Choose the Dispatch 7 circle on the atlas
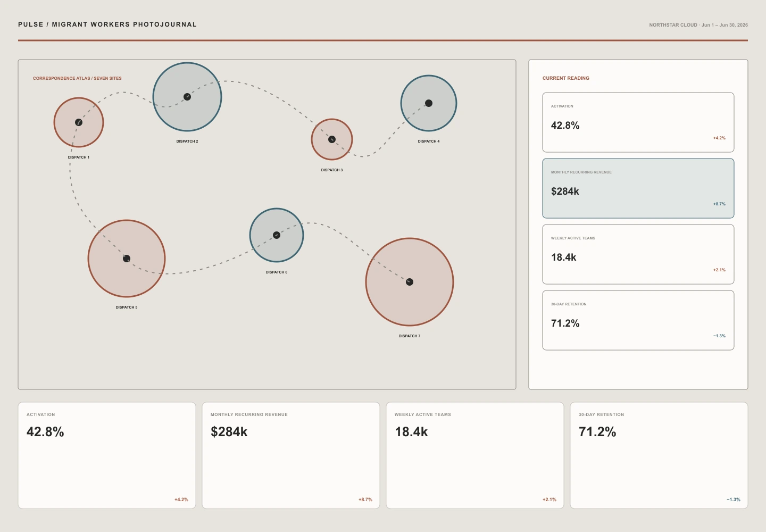This screenshot has height=532, width=766. coord(410,282)
